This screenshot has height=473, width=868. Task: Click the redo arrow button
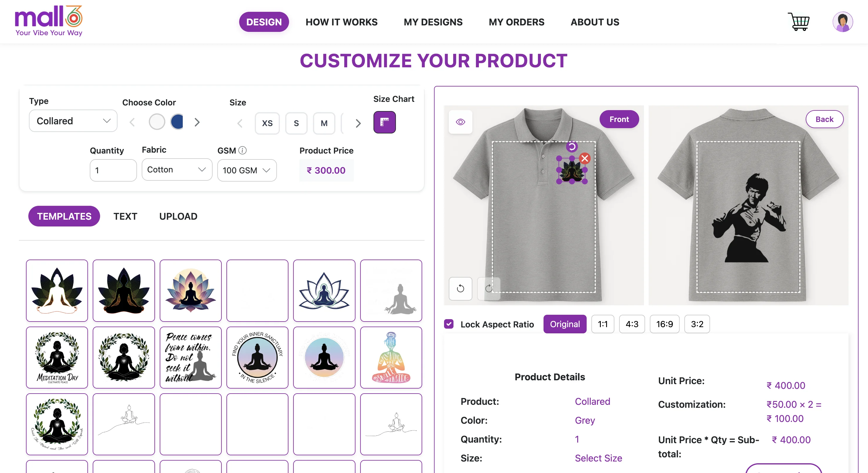[x=489, y=289]
